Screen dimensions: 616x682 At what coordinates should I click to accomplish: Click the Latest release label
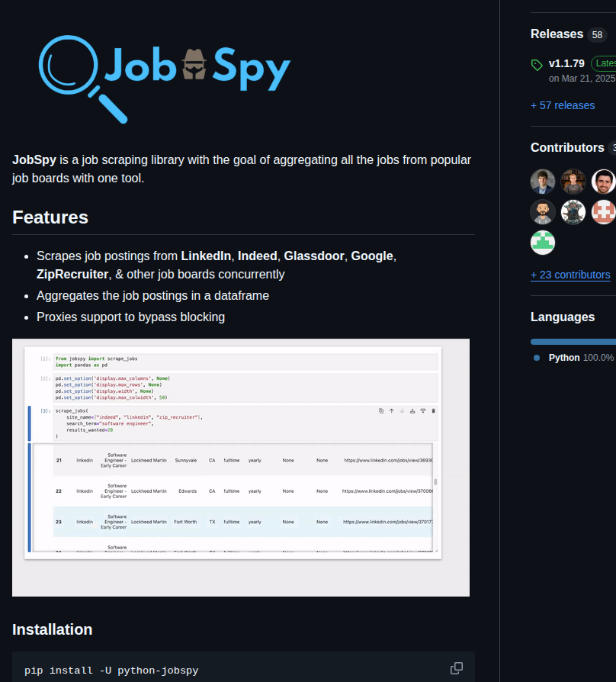pyautogui.click(x=605, y=63)
